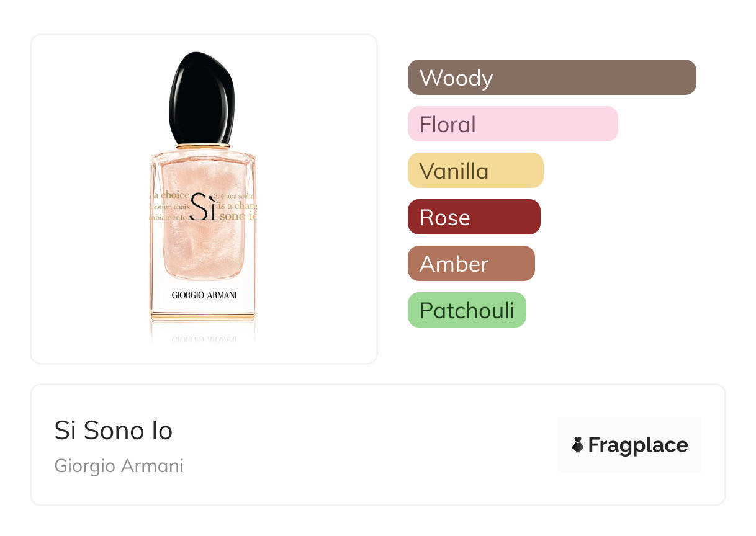Viewport: 756px width, 536px height.
Task: Pick the Amber accord bar
Action: [x=470, y=264]
